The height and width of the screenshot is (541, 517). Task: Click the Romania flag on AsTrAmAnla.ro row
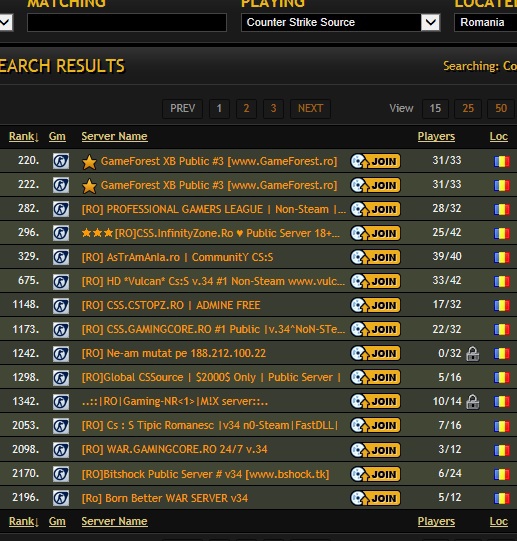(x=501, y=257)
